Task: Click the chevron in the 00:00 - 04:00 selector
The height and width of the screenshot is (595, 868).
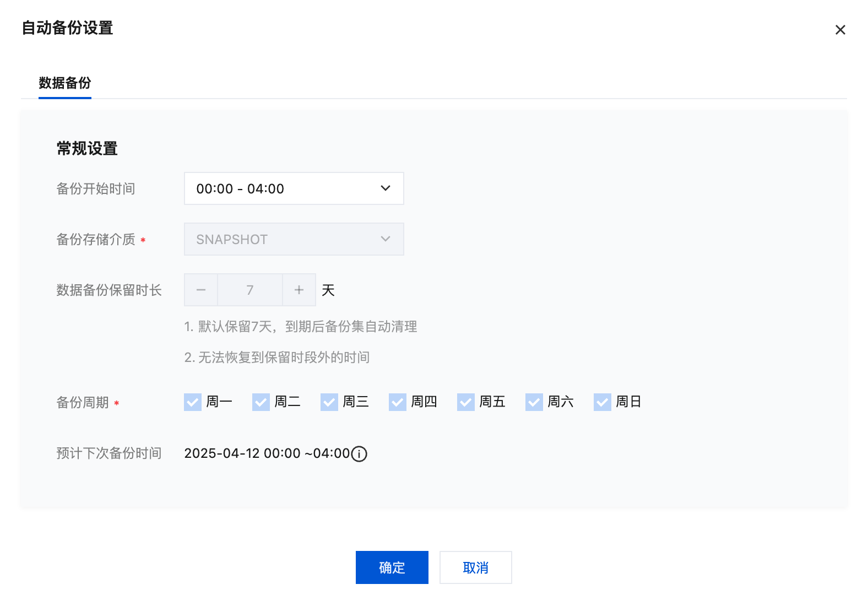Action: click(x=386, y=188)
